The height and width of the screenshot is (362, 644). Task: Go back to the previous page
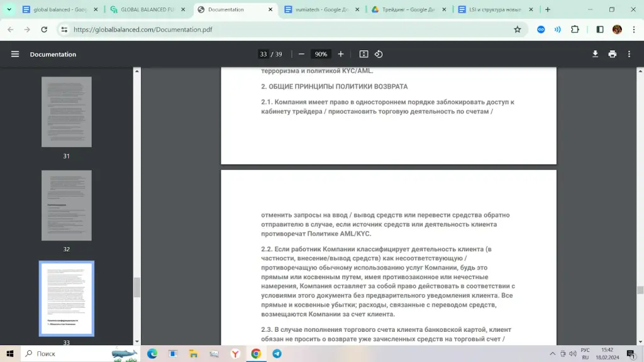11,30
